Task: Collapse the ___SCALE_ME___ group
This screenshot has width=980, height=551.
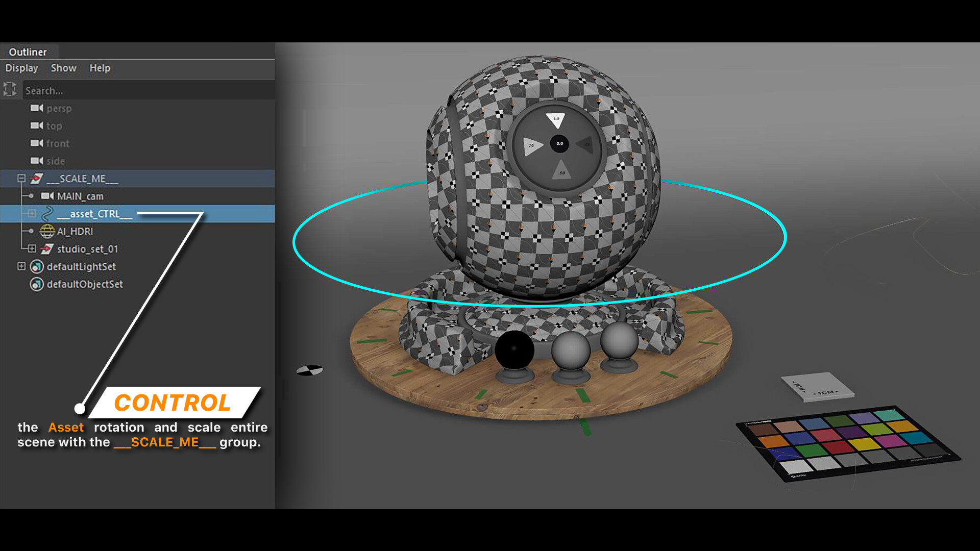Action: pos(21,179)
